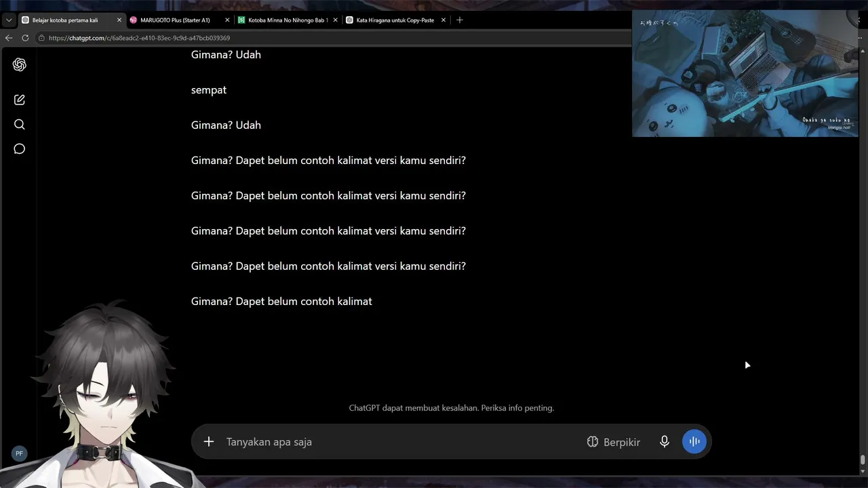This screenshot has width=868, height=488.
Task: Click the "sempat" message text
Action: (209, 90)
